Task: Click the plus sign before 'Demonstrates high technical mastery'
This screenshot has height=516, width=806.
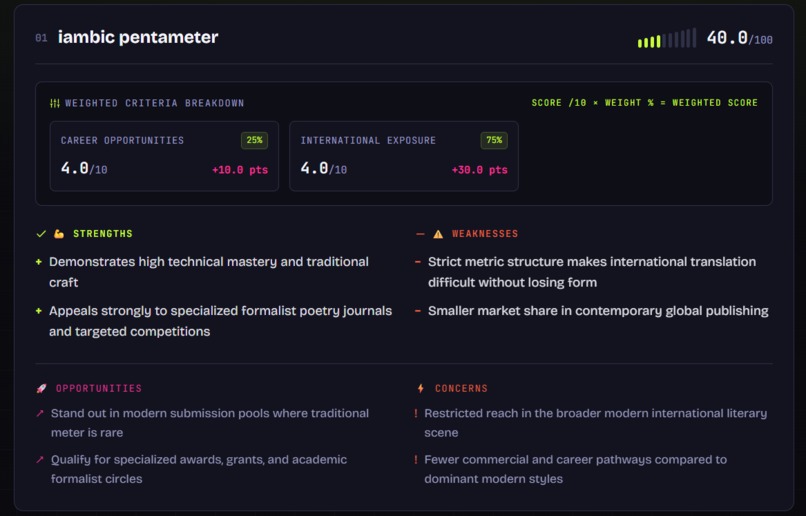Action: [39, 262]
